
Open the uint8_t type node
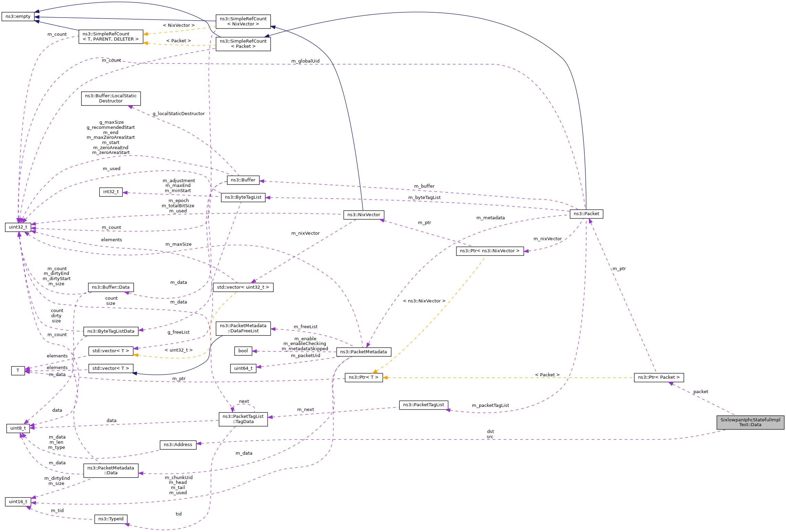[x=18, y=428]
